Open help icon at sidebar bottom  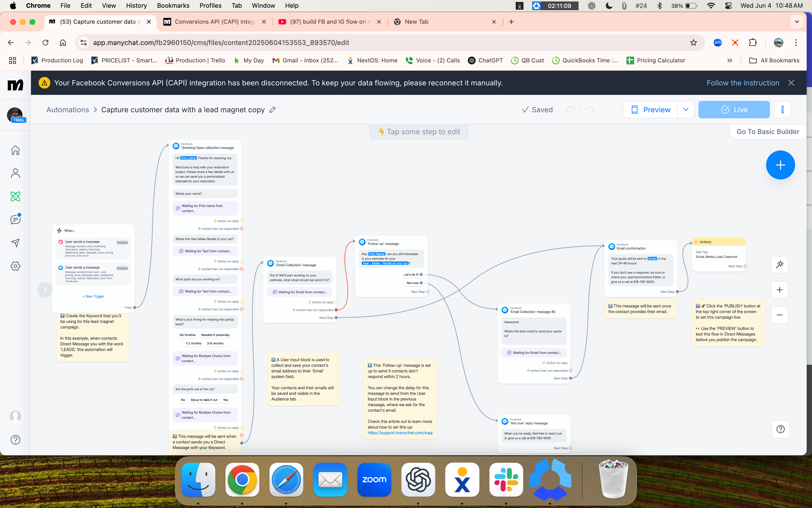point(15,440)
